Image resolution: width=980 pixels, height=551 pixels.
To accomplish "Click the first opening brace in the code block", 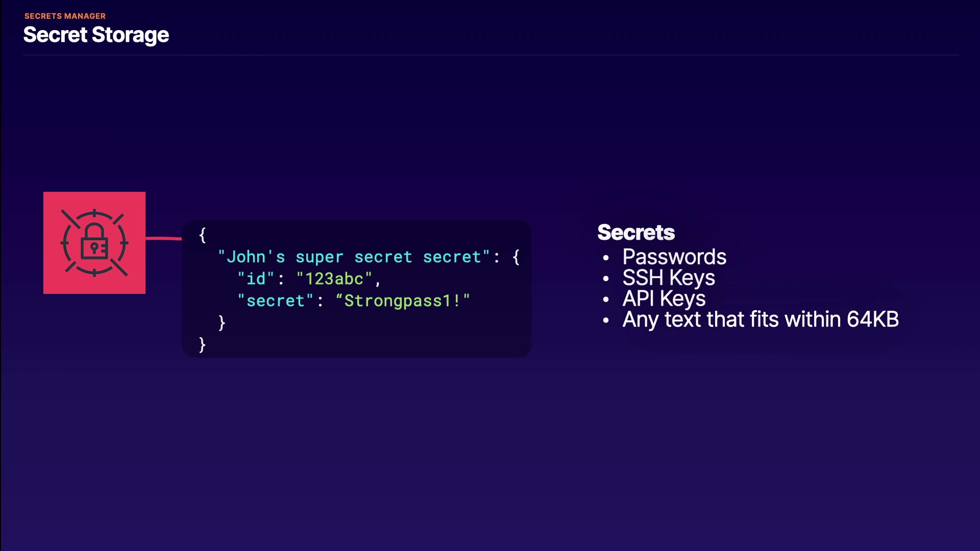I will coord(203,235).
